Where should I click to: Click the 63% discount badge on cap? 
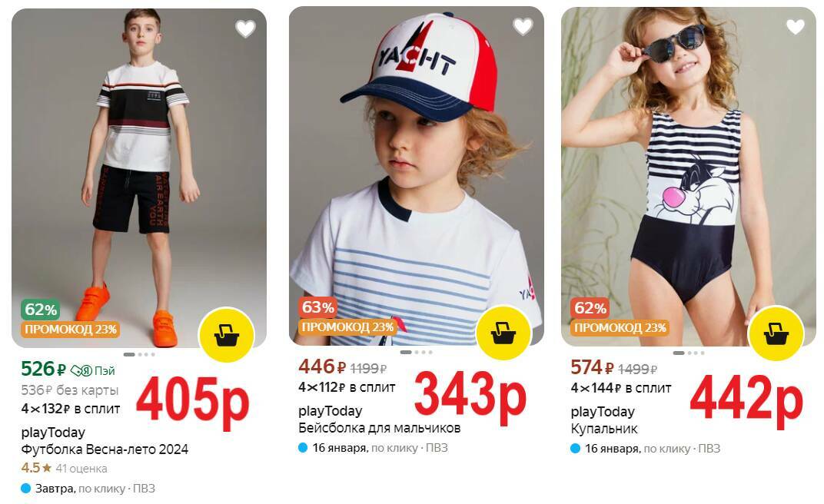click(x=318, y=307)
